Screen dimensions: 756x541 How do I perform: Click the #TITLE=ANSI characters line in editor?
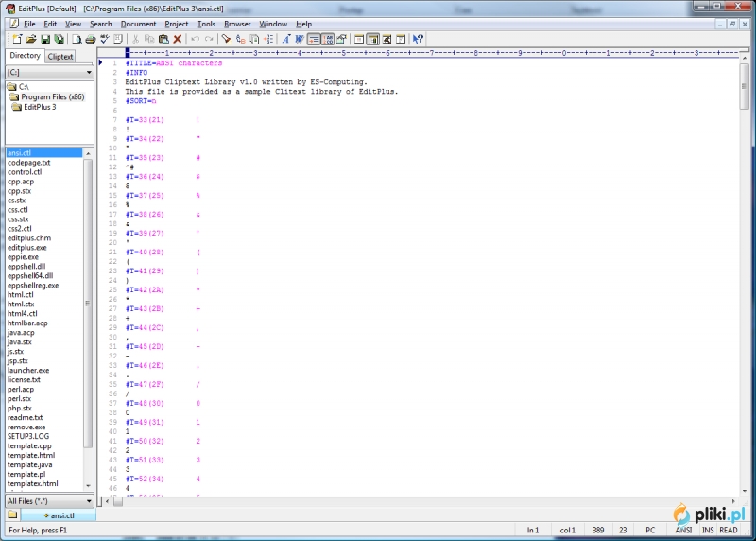point(174,63)
